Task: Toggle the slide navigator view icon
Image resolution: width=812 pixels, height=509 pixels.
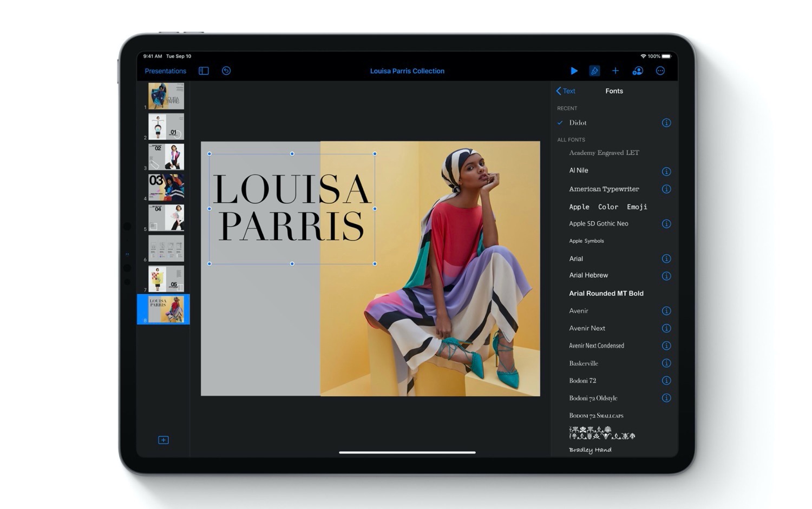Action: [x=204, y=71]
